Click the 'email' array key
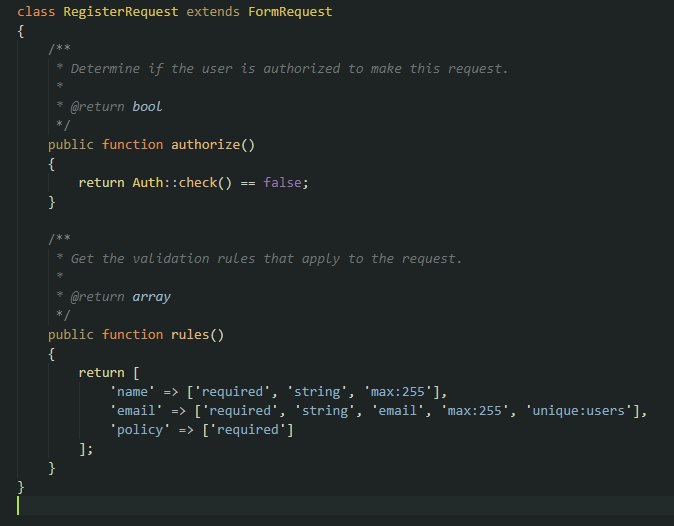This screenshot has height=526, width=674. click(136, 411)
